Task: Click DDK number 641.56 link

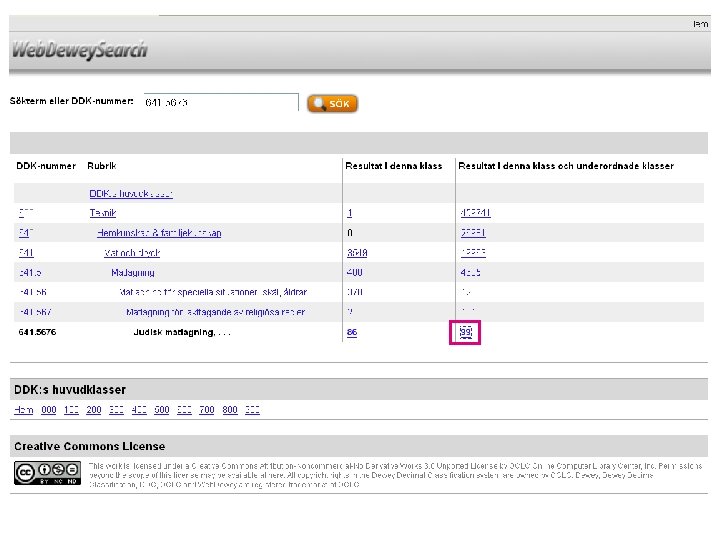Action: tap(33, 292)
